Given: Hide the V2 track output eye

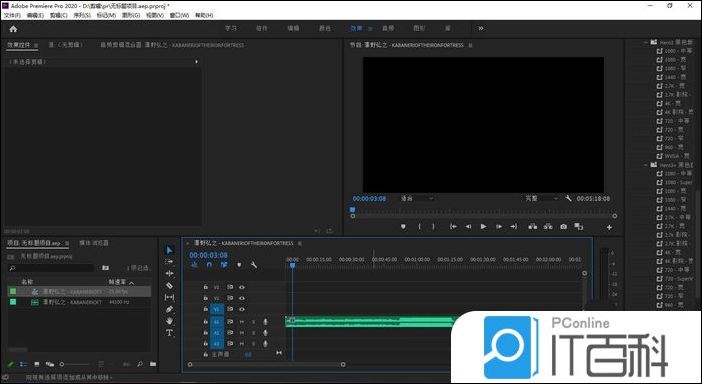Looking at the screenshot, I should pyautogui.click(x=242, y=298).
